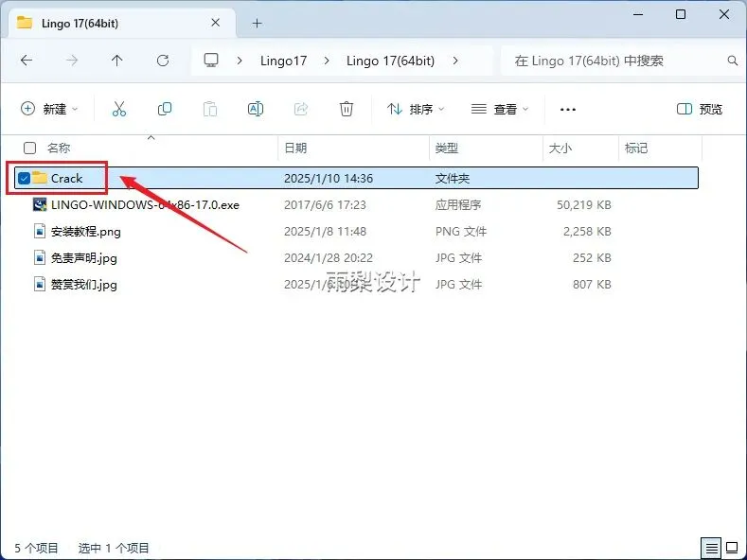
Task: Delete the selected item with trash icon
Action: point(347,109)
